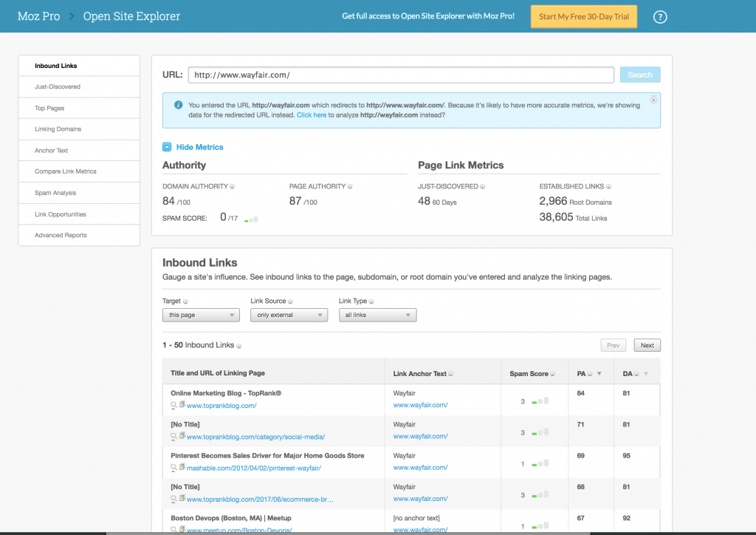
Task: Click Open Site Explorer header link
Action: pyautogui.click(x=131, y=16)
